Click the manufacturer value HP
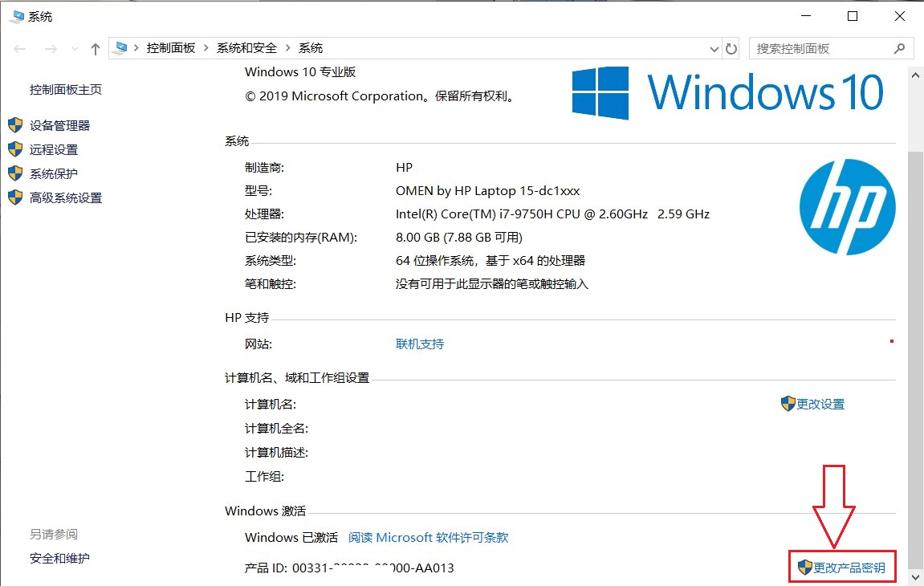Viewport: 924px width, 586px height. pyautogui.click(x=405, y=168)
